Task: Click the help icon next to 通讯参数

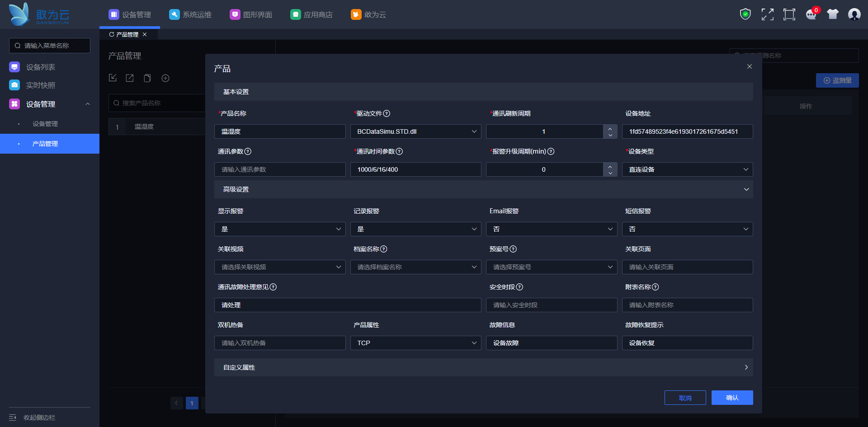Action: tap(248, 151)
